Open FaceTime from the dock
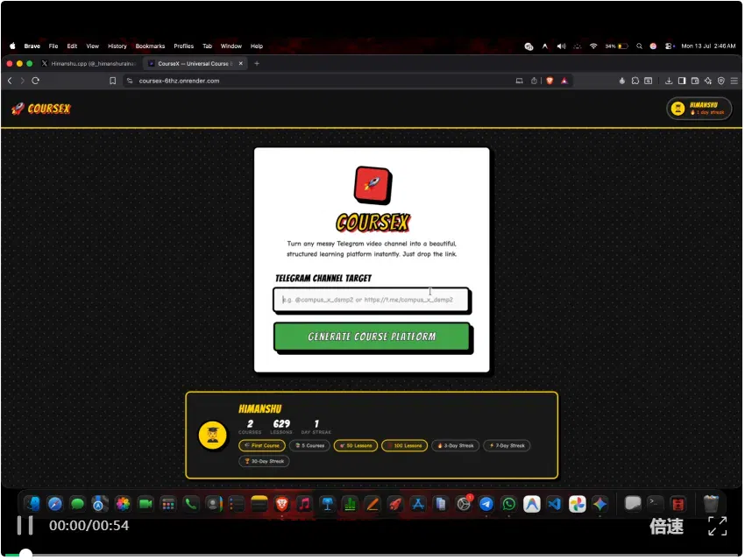 point(145,505)
